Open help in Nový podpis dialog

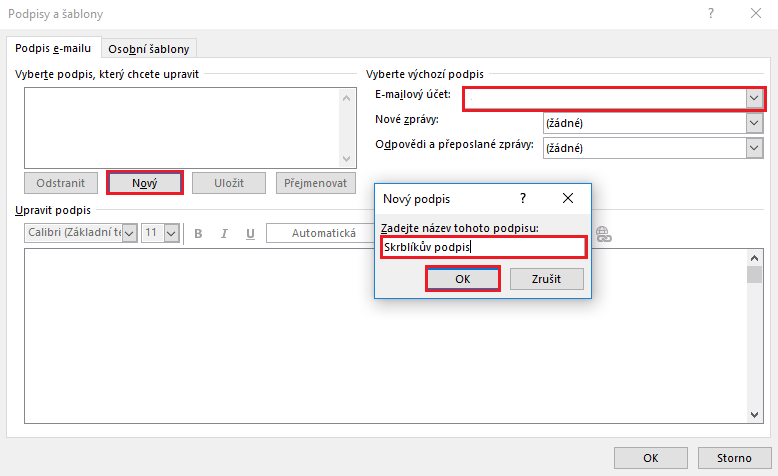click(523, 199)
